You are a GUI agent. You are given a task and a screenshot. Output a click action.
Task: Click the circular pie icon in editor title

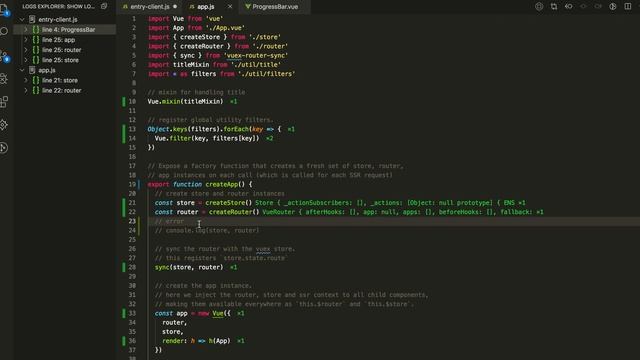pos(613,7)
